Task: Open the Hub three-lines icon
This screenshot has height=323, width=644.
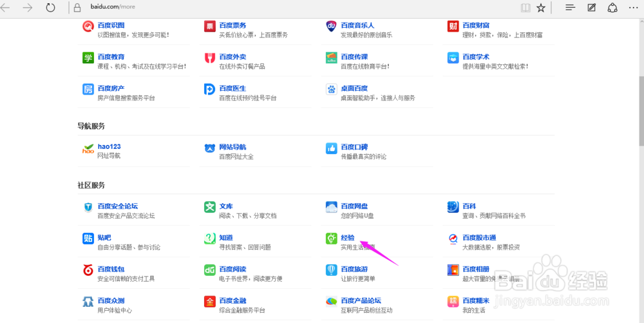Action: click(570, 7)
